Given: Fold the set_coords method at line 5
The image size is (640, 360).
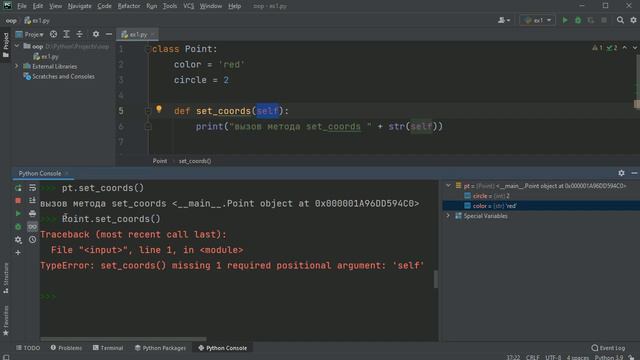Looking at the screenshot, I should coord(148,111).
